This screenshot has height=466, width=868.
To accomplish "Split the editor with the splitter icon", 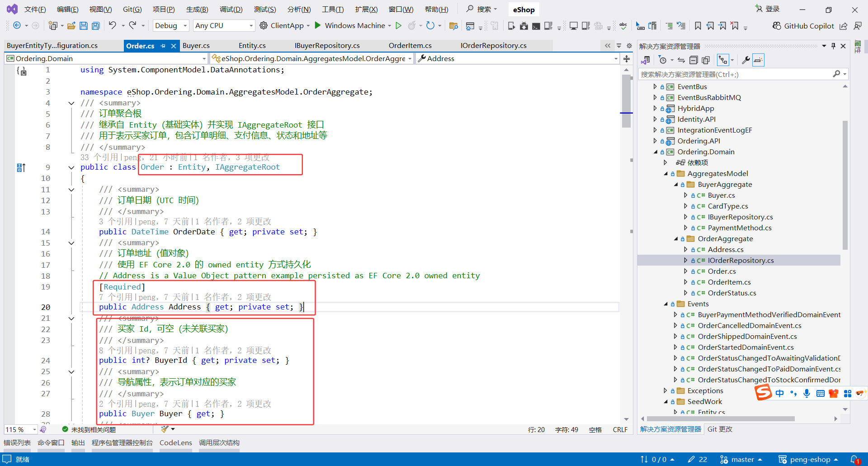I will click(x=627, y=58).
